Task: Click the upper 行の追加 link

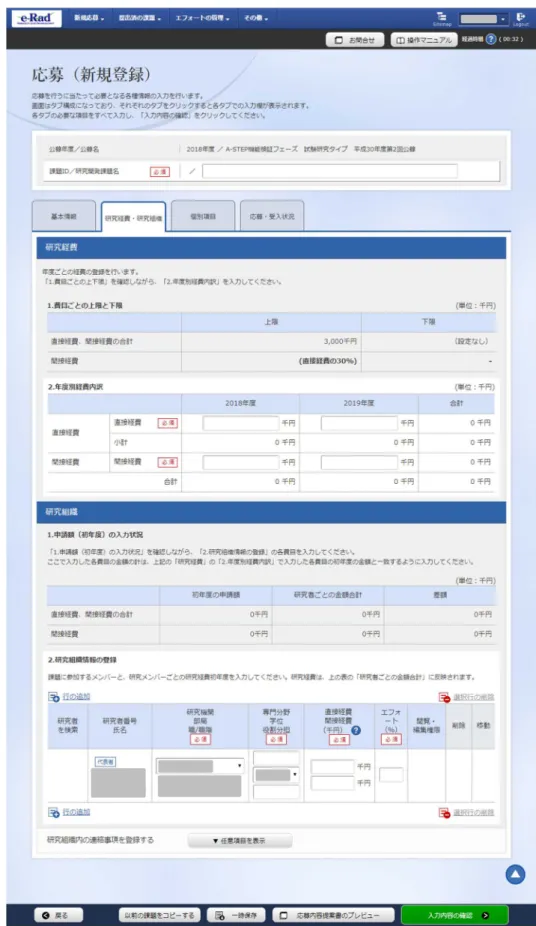Action: [x=76, y=697]
